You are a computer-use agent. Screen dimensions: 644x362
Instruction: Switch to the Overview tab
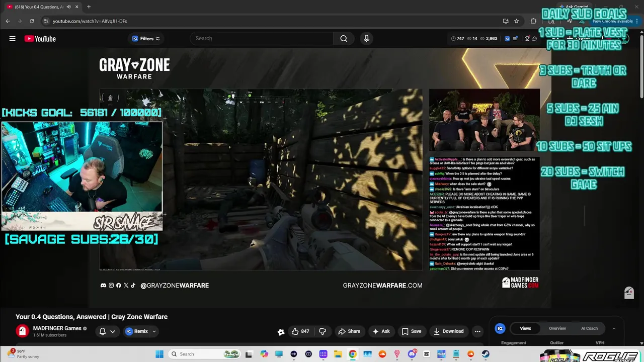[x=557, y=328]
